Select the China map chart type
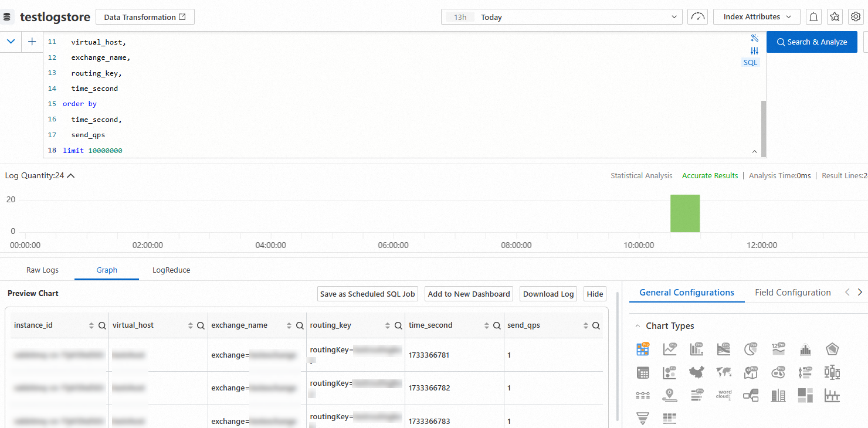 tap(697, 372)
